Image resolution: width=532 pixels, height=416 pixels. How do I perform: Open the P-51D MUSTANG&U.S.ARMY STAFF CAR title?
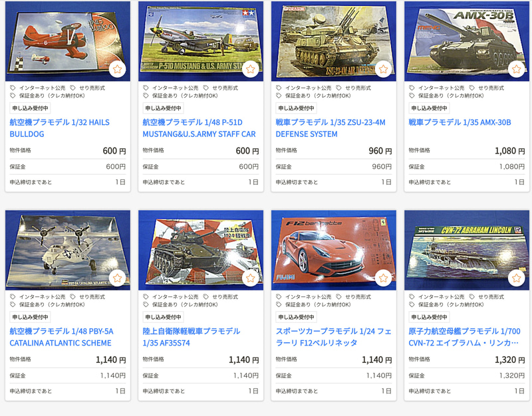pos(199,128)
